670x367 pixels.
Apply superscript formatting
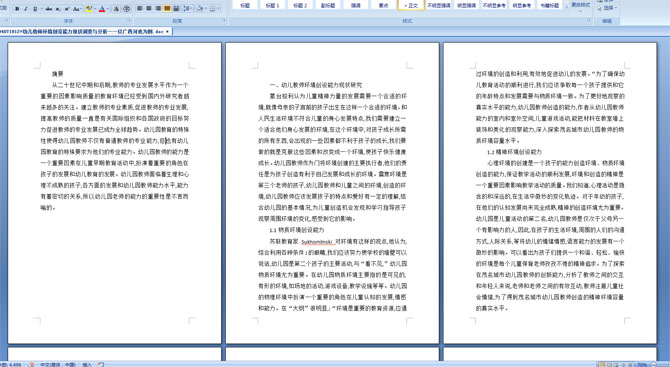coord(67,9)
